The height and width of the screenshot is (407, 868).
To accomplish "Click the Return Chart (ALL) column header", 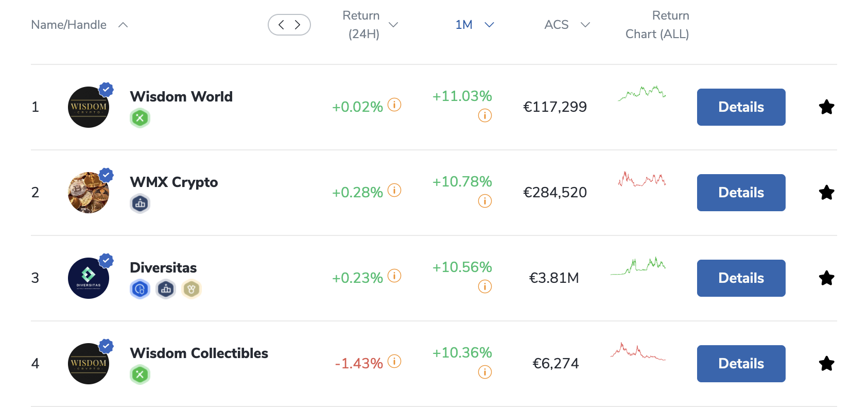I will [x=657, y=25].
